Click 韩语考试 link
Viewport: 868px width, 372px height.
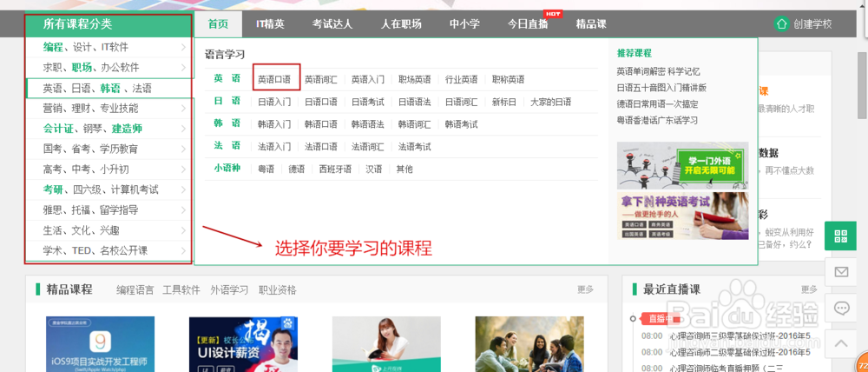pos(462,124)
